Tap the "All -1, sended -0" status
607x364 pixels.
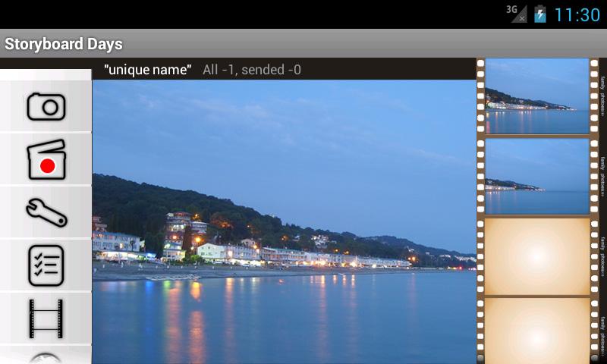[252, 70]
